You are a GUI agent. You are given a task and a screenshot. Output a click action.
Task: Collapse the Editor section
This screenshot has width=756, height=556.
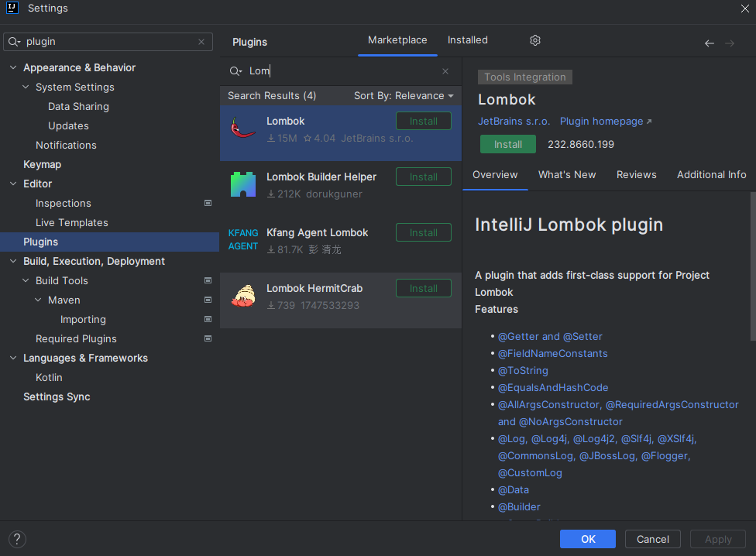(13, 184)
